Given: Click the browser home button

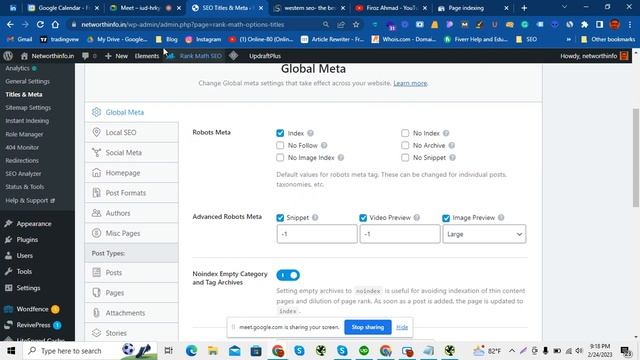Looking at the screenshot, I should tap(56, 24).
